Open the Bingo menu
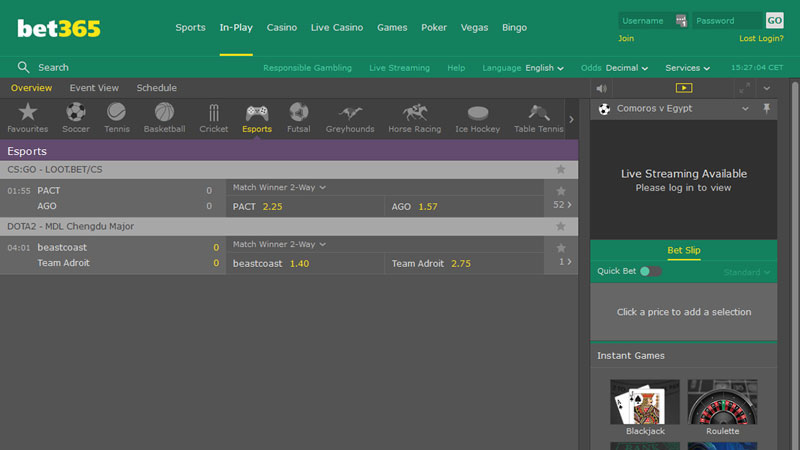 point(514,28)
